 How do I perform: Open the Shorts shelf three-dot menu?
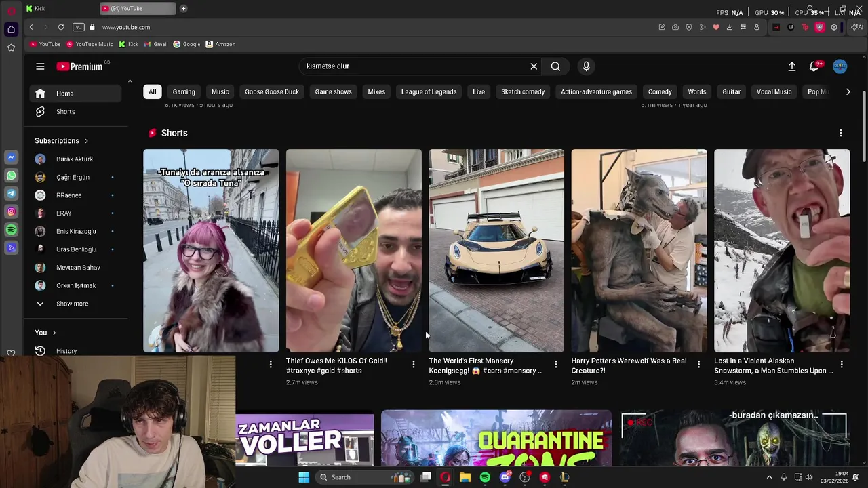click(841, 133)
